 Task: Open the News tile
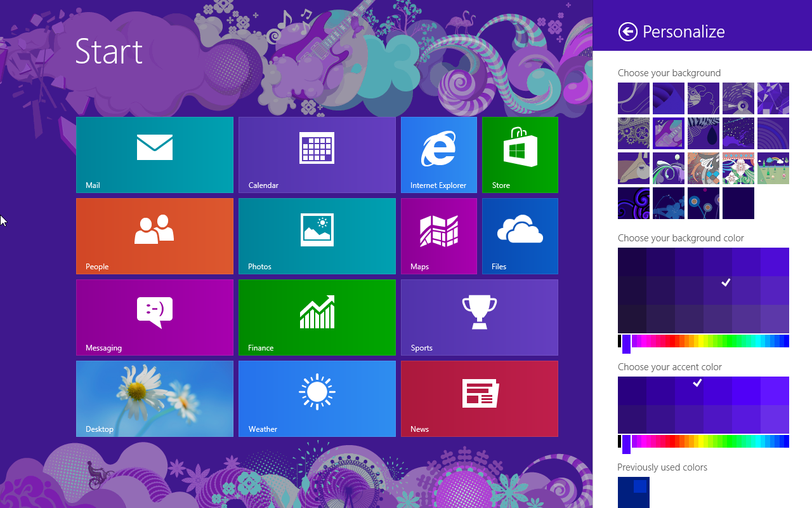[480, 399]
